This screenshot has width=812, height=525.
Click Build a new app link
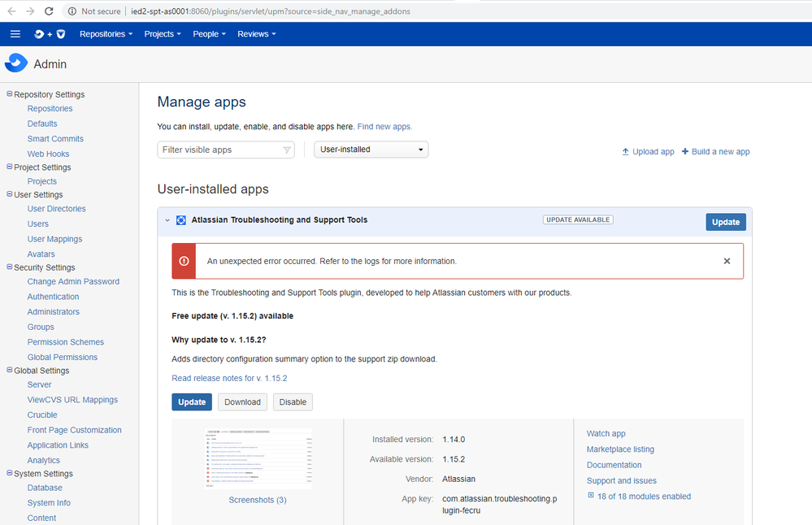pos(715,152)
